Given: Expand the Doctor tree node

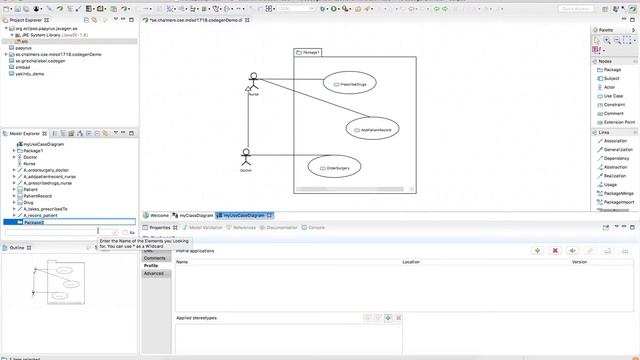Looking at the screenshot, I should click(14, 157).
